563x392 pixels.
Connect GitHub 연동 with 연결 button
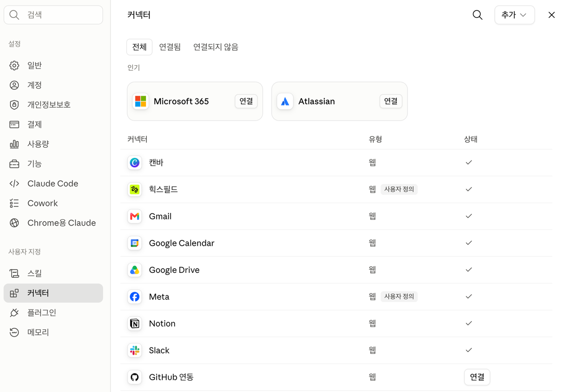coord(477,377)
